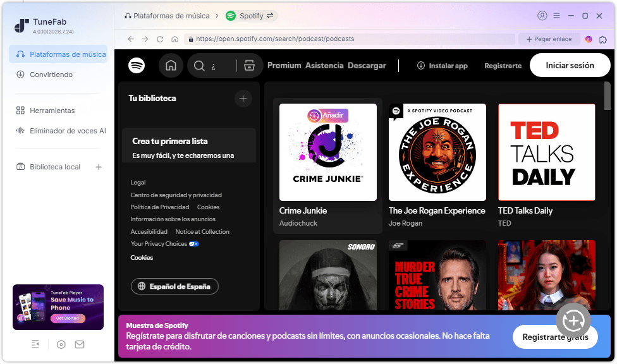
Task: Go to browser home icon
Action: tap(174, 39)
